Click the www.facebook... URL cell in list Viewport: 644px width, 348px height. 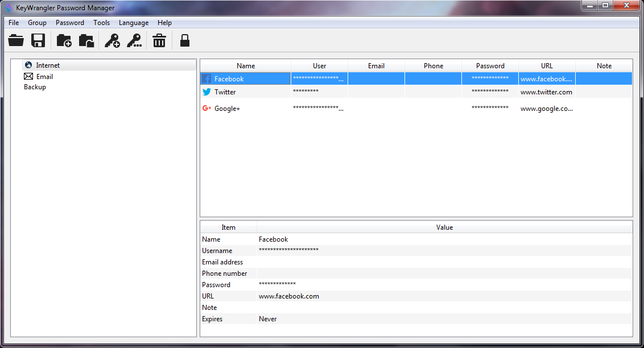546,79
